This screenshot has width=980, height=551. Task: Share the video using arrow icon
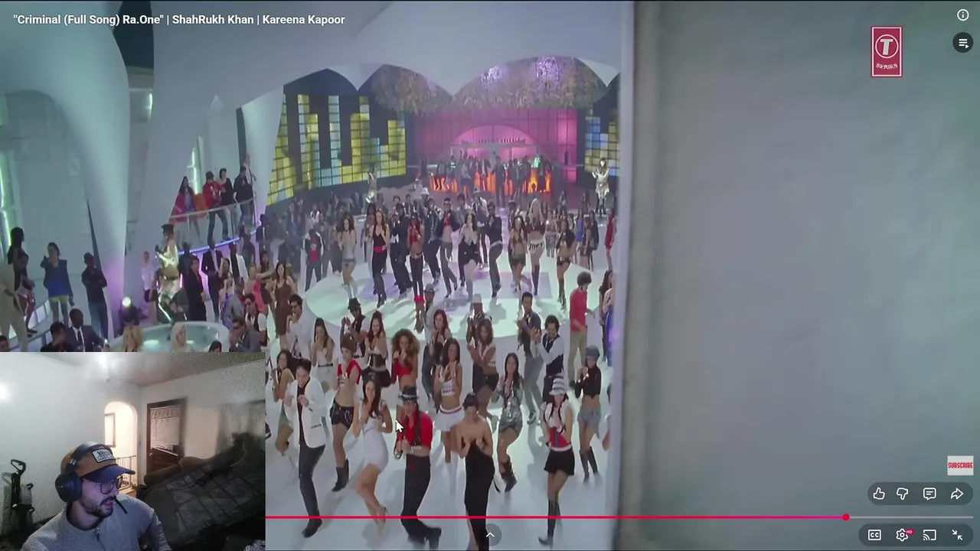tap(957, 494)
